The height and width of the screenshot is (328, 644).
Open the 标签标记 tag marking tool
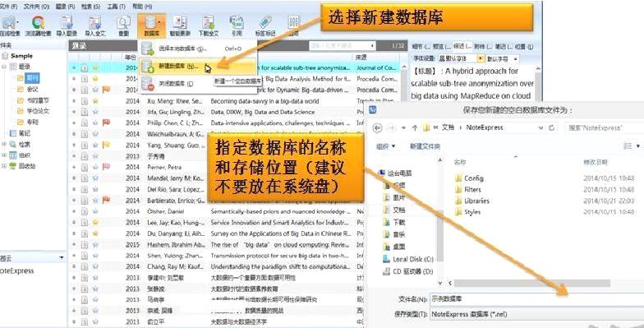click(264, 25)
